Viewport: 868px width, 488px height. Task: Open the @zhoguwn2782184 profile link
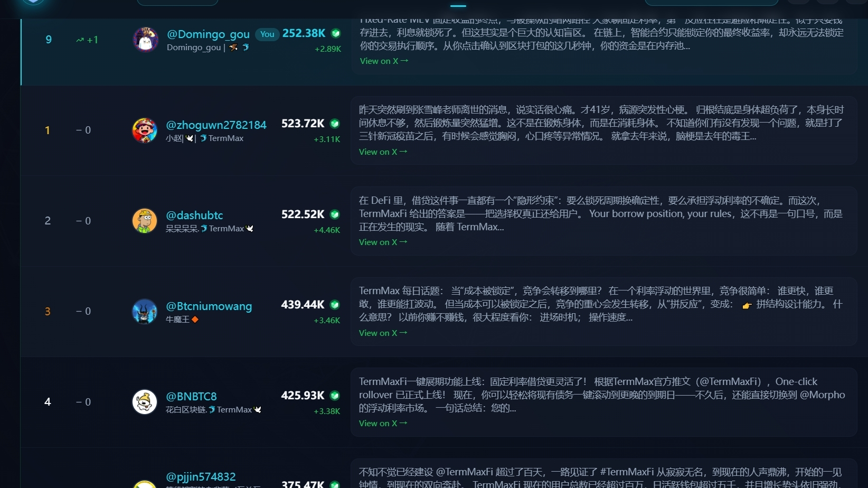coord(216,125)
